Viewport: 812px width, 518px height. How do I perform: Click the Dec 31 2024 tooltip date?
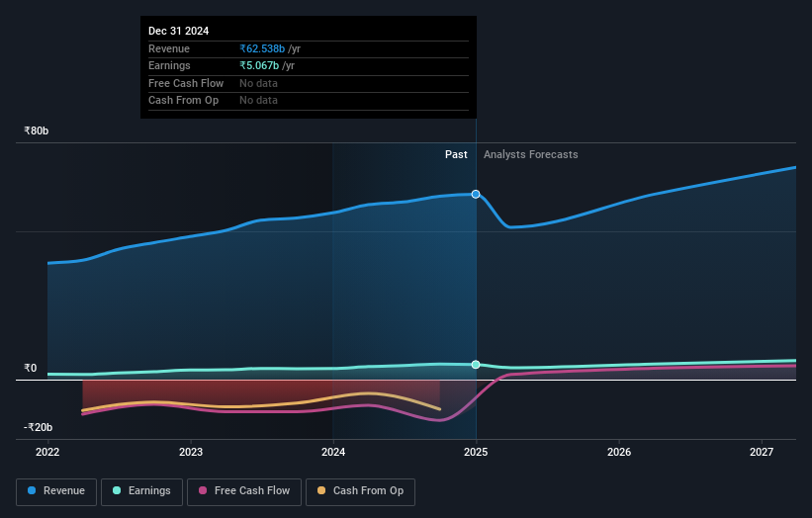tap(179, 31)
